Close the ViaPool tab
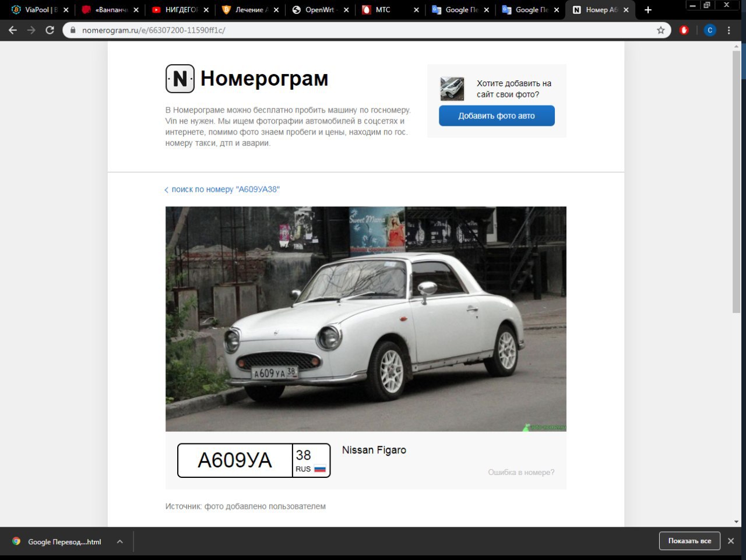Viewport: 746px width, 560px height. click(x=66, y=10)
